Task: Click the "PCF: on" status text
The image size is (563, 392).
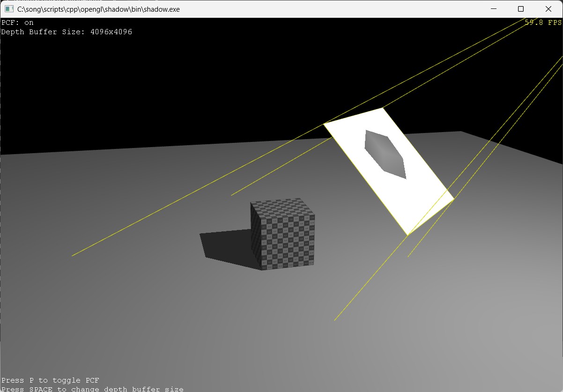Action: click(x=17, y=22)
